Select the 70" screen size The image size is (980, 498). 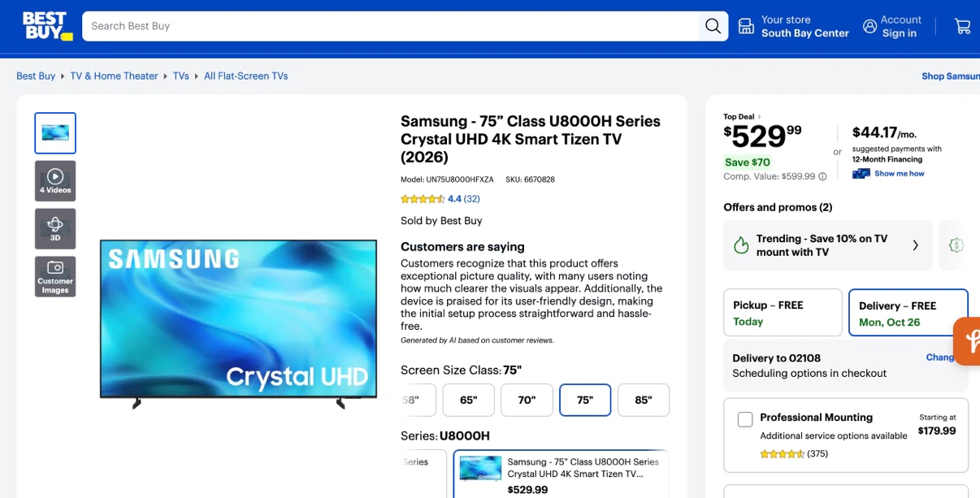tap(527, 400)
